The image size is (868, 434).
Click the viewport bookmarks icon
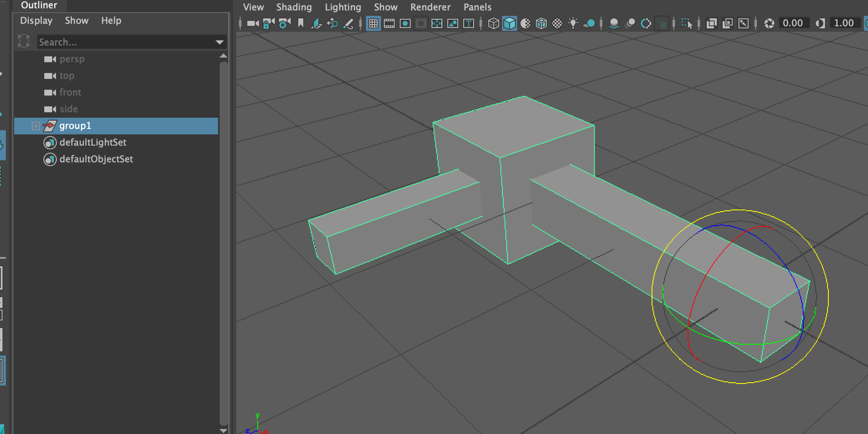coord(301,23)
